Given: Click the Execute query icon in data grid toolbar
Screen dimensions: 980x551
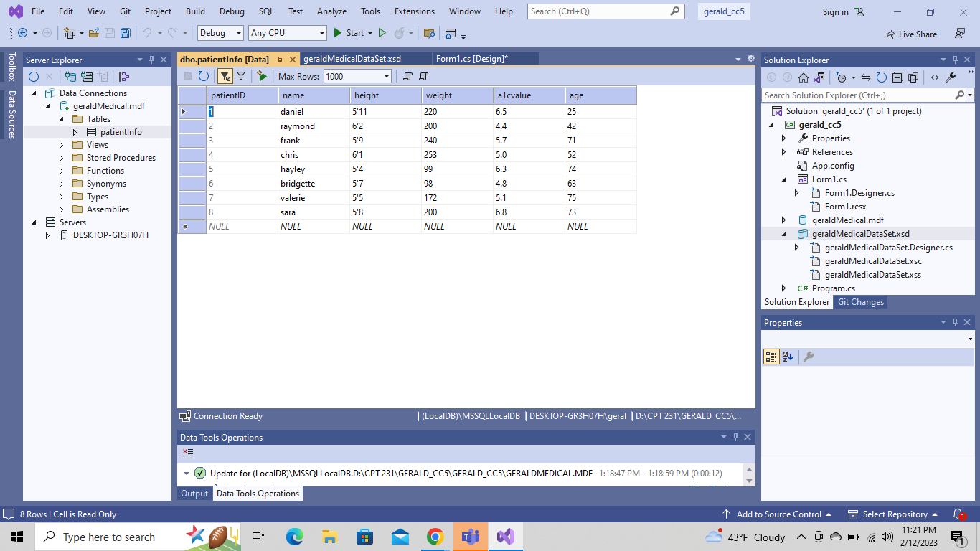Looking at the screenshot, I should [x=261, y=76].
